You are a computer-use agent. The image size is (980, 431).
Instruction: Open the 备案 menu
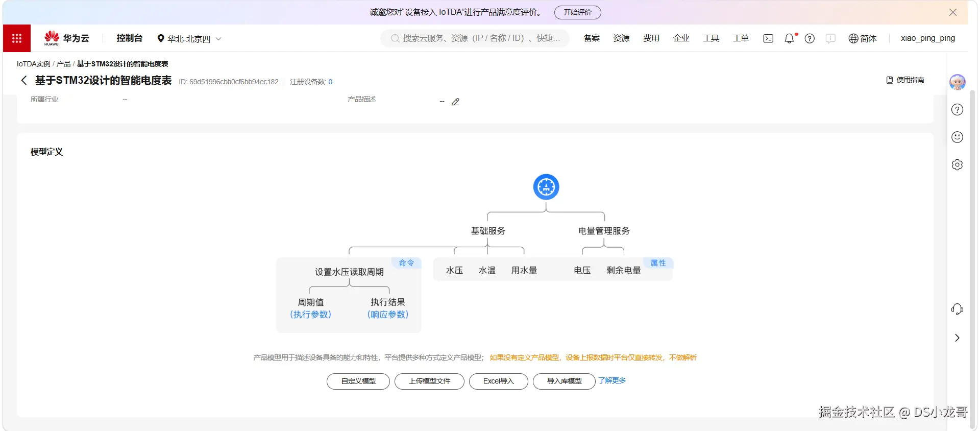coord(592,38)
